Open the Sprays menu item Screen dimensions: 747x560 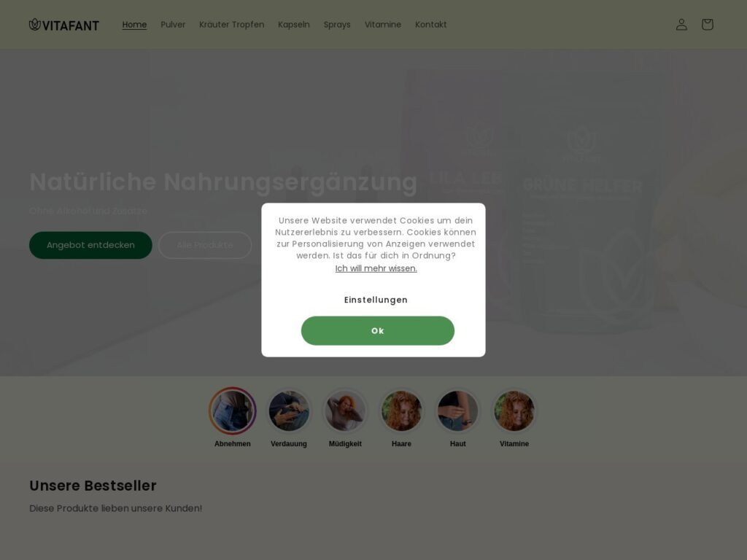tap(337, 24)
